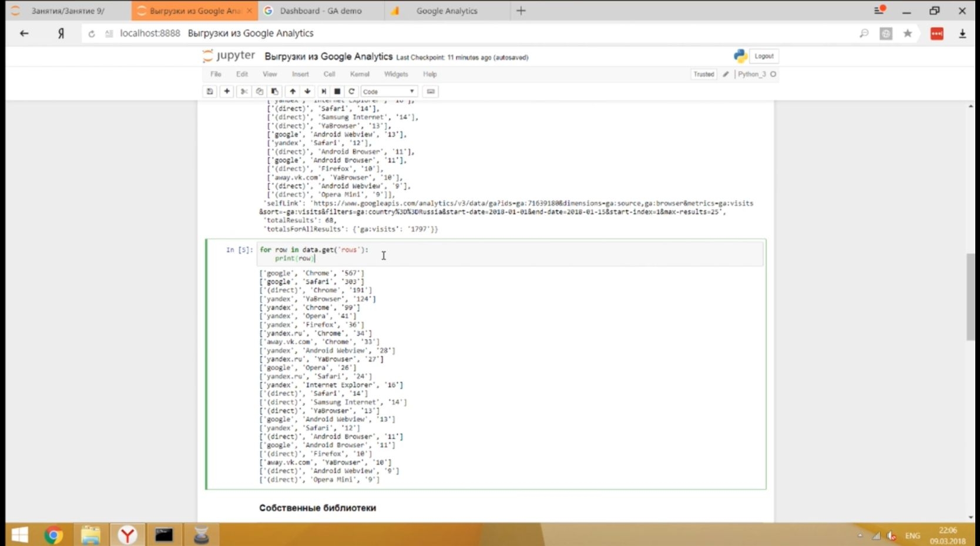
Task: Open the browser menu icon in title bar
Action: click(x=879, y=11)
